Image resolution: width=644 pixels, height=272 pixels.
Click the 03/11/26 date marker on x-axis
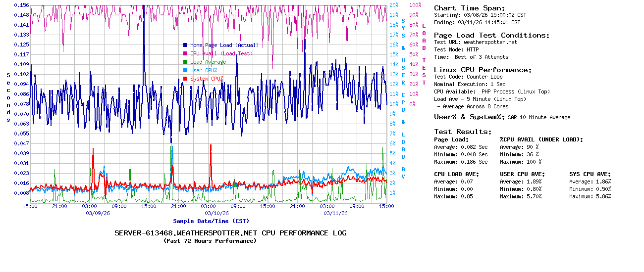[335, 213]
